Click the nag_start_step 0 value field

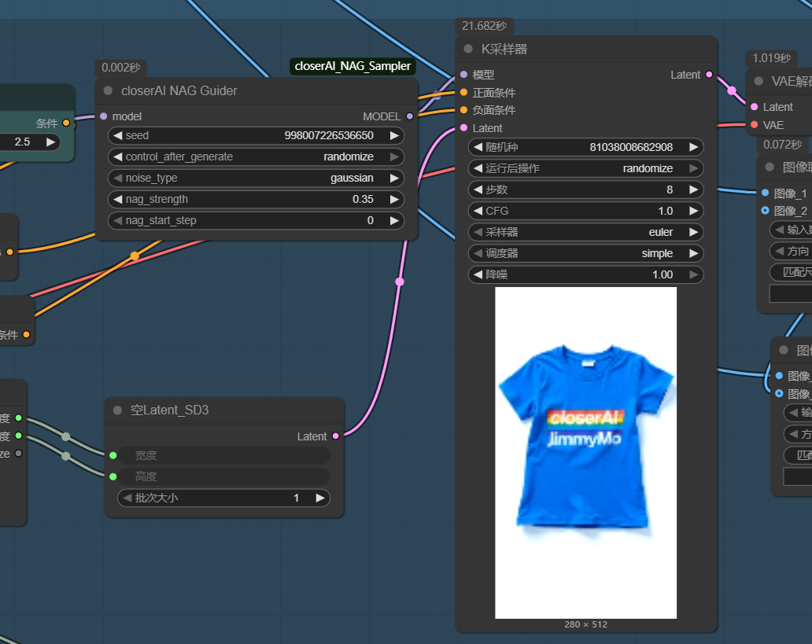click(x=256, y=220)
